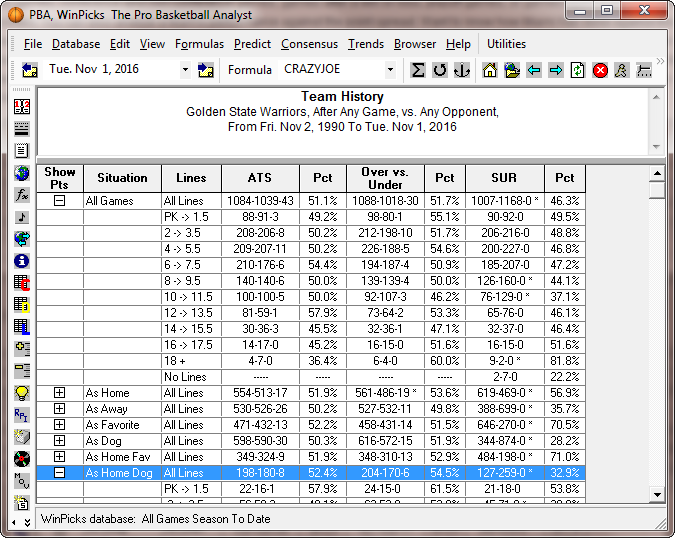Screen dimensions: 675x538
Task: Expand the As Away row
Action: pos(59,408)
